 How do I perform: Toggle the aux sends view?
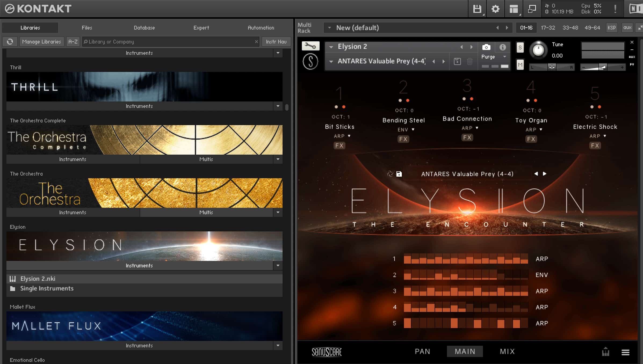pos(627,28)
